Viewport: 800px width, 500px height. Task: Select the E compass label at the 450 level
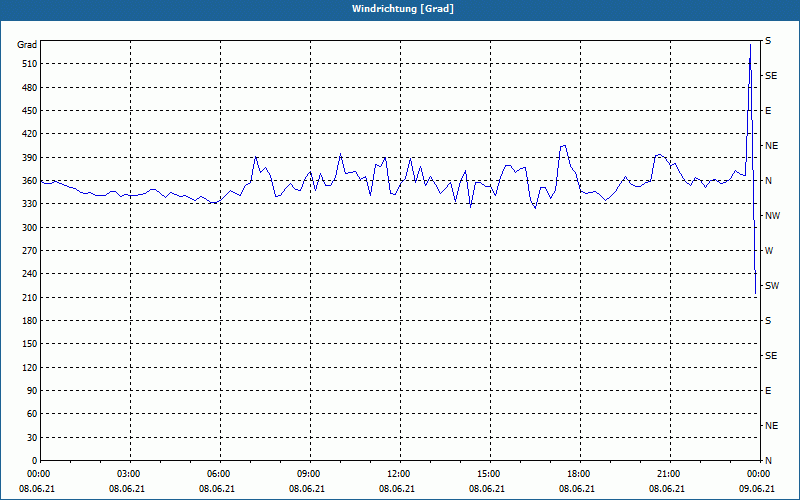(768, 111)
